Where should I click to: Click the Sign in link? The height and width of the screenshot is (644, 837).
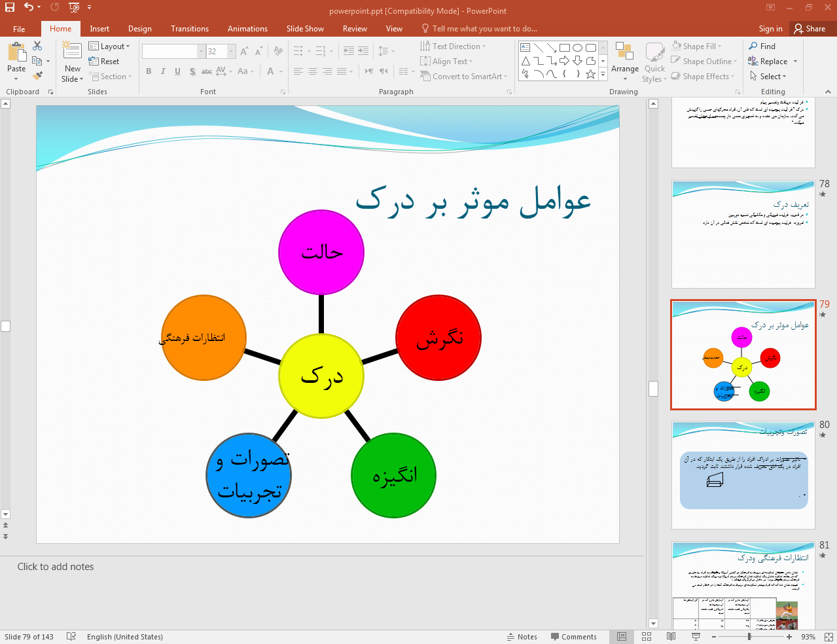click(770, 28)
